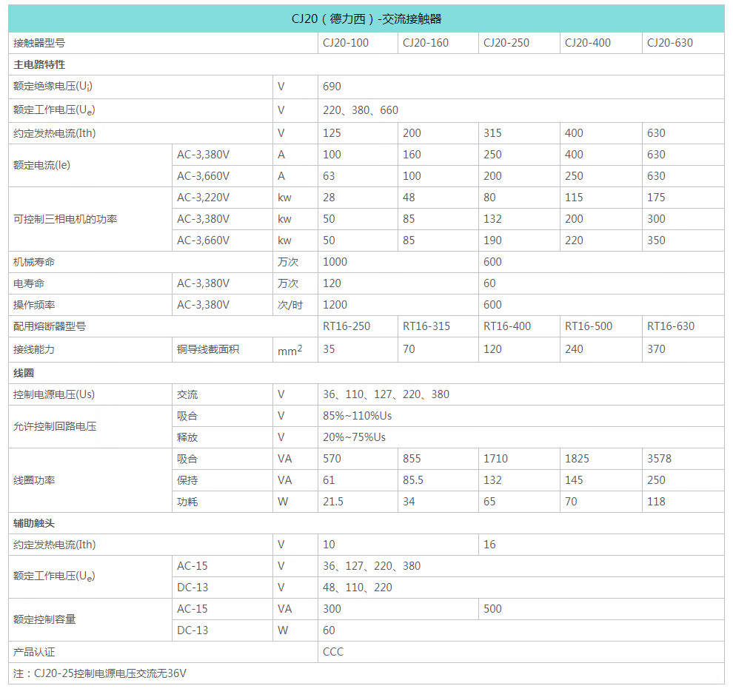Click the '允许控制回路电压' row label
The height and width of the screenshot is (700, 733).
point(55,427)
